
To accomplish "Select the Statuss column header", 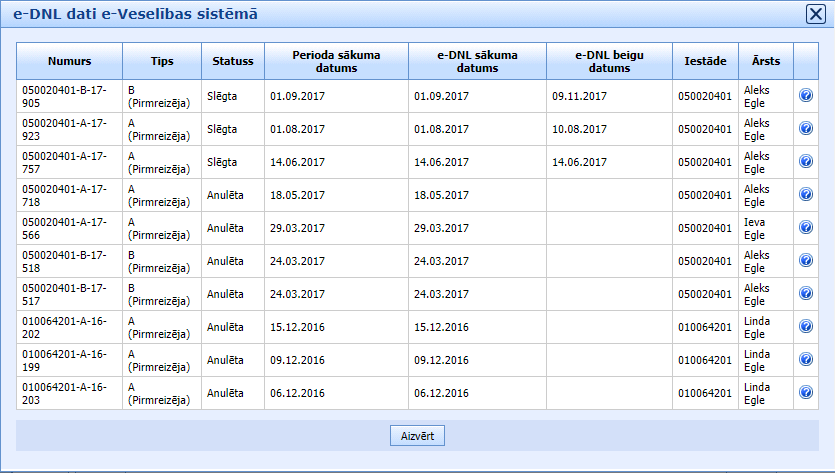I will (232, 61).
